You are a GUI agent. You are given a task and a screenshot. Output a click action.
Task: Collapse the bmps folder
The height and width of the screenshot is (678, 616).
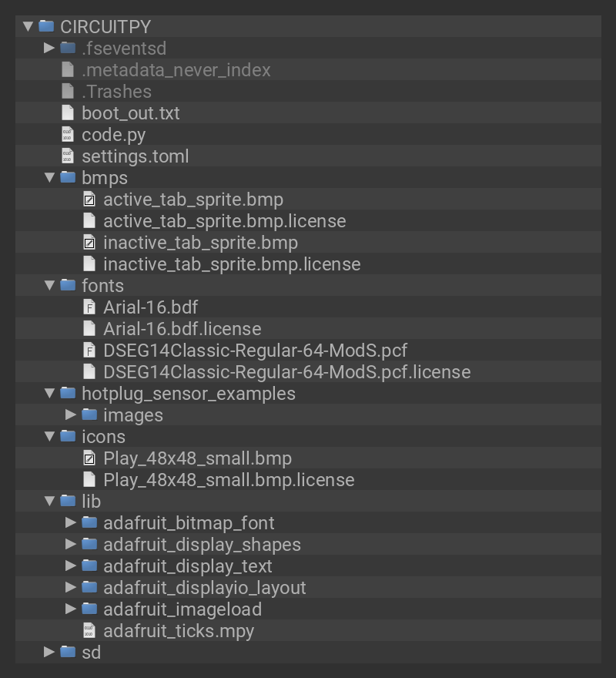(50, 178)
